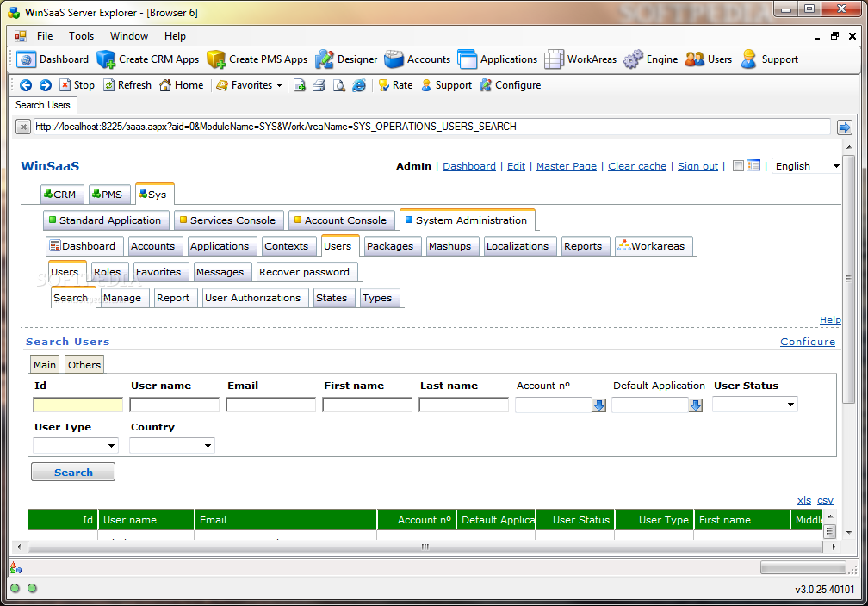Open the Designer tool

[x=346, y=59]
